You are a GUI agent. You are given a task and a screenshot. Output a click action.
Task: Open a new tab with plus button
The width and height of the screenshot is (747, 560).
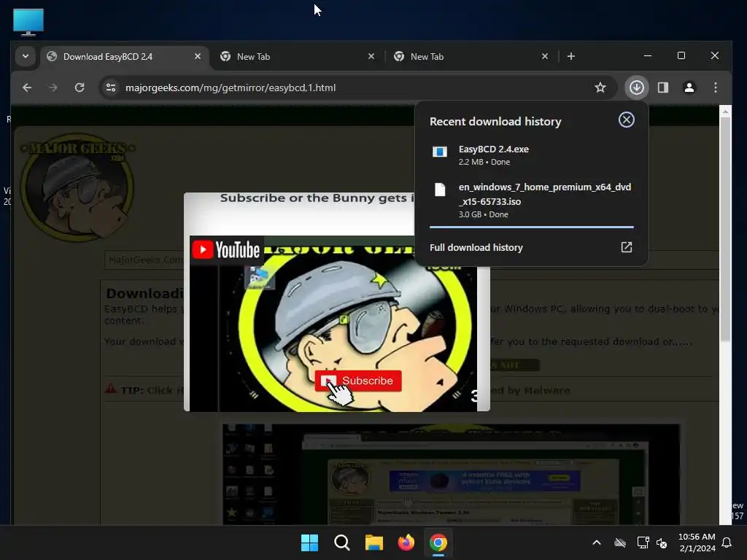570,57
